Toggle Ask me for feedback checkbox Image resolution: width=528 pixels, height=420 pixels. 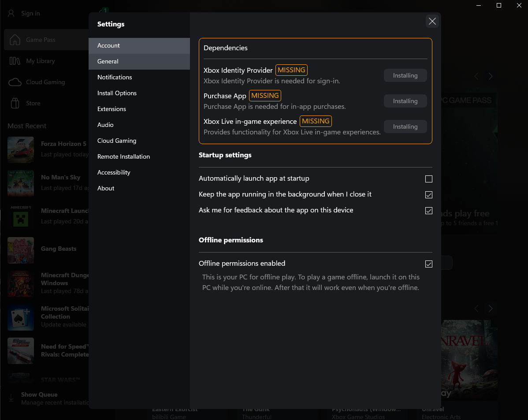(428, 211)
